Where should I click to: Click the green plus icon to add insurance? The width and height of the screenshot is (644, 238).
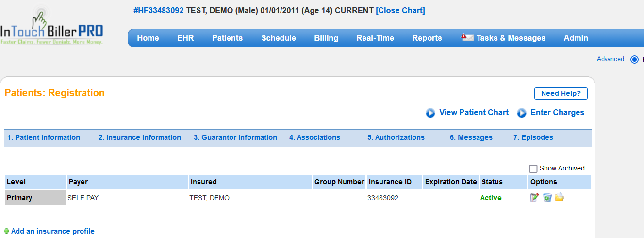pos(7,231)
